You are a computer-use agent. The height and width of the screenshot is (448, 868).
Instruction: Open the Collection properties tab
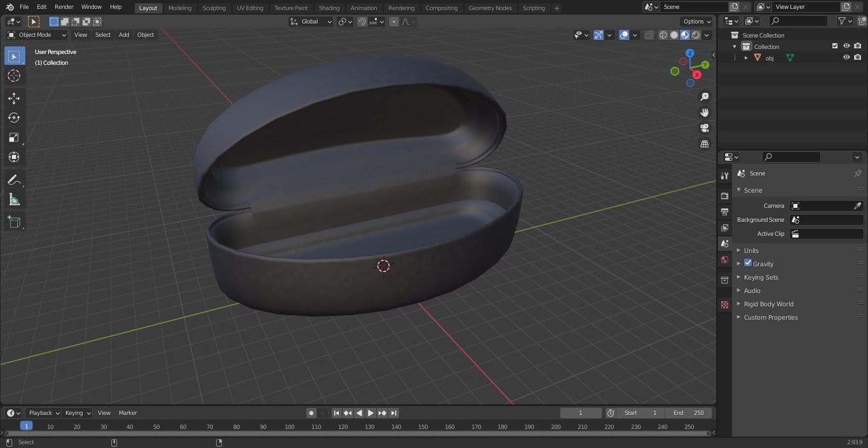[x=724, y=280]
